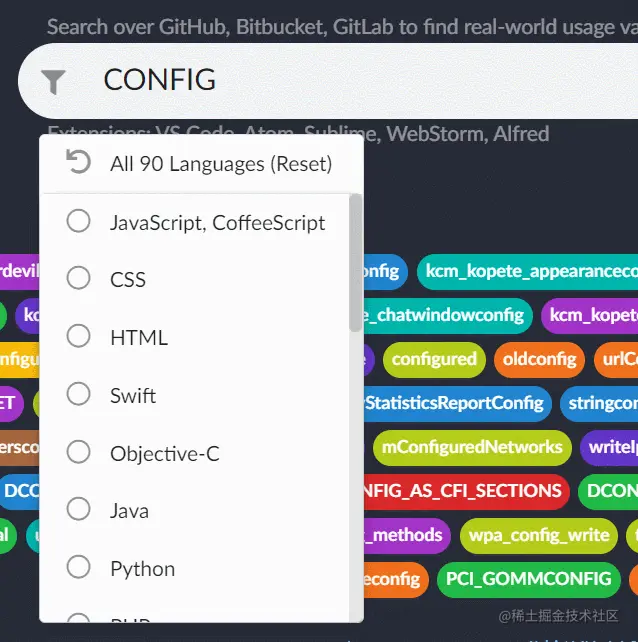Click the kcm_kopete_appearanceconfig tag
Screen dimensions: 638x642
point(528,271)
